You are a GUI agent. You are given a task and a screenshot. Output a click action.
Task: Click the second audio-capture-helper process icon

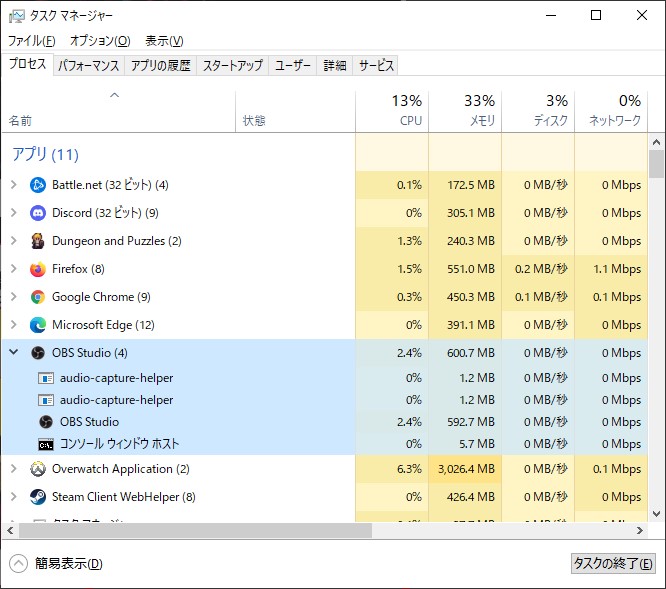tap(46, 400)
